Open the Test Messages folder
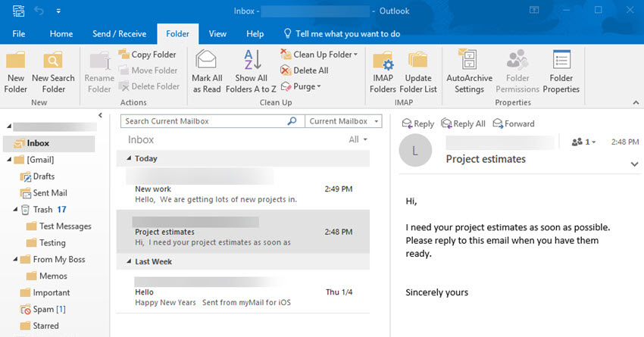The image size is (644, 337). pos(59,226)
